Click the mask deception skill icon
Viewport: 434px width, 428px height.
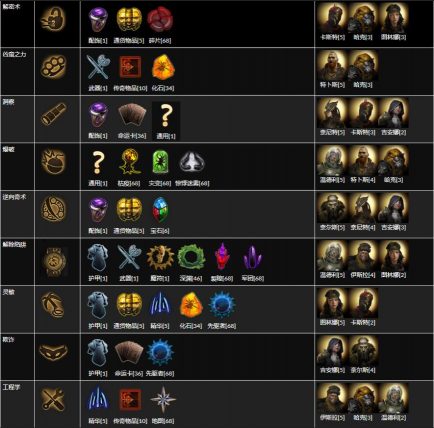coord(54,352)
